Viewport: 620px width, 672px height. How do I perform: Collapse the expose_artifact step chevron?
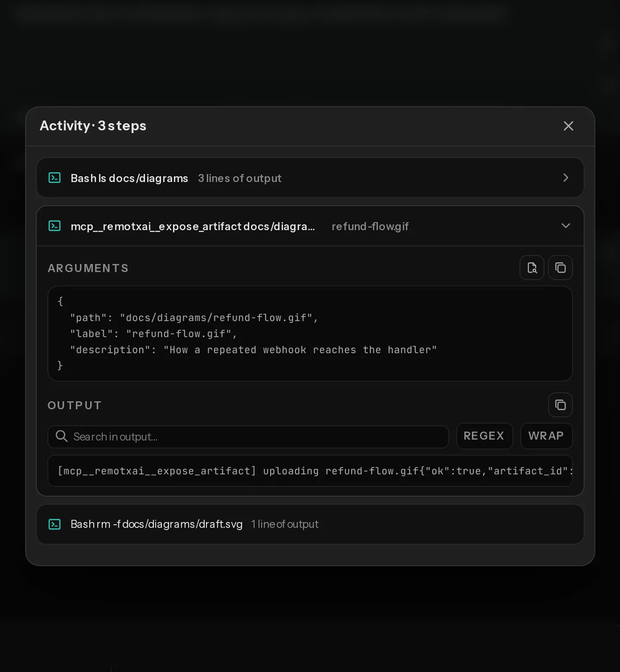(566, 226)
